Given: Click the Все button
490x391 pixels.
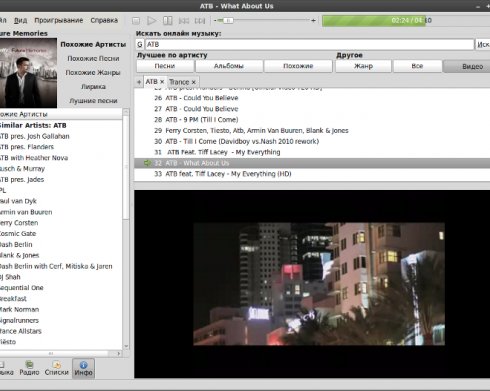Looking at the screenshot, I should [x=417, y=66].
